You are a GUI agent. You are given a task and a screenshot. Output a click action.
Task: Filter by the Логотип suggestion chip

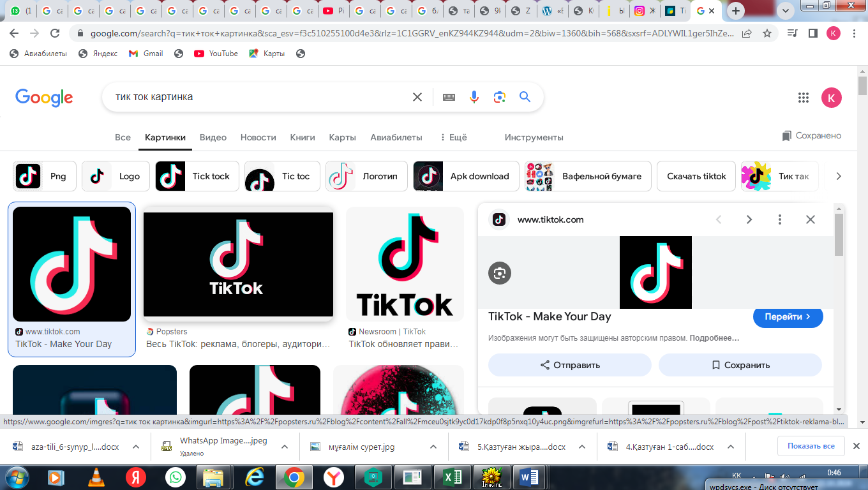[x=366, y=176]
